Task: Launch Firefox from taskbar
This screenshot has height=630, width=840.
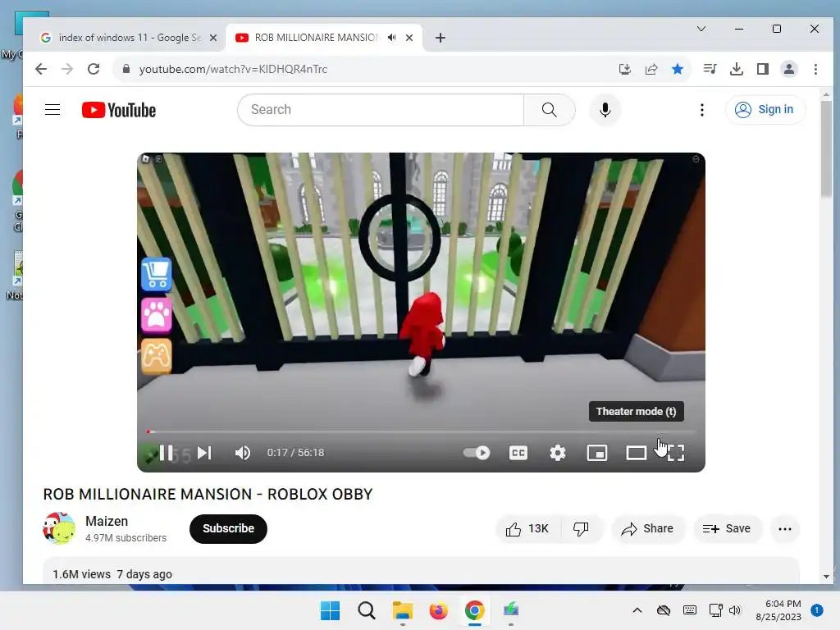Action: click(x=438, y=610)
